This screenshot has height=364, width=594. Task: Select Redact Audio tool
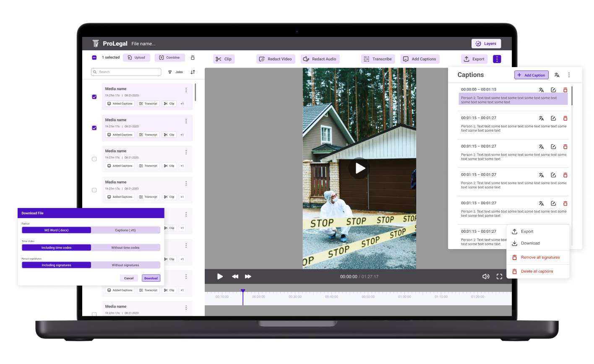pyautogui.click(x=320, y=59)
